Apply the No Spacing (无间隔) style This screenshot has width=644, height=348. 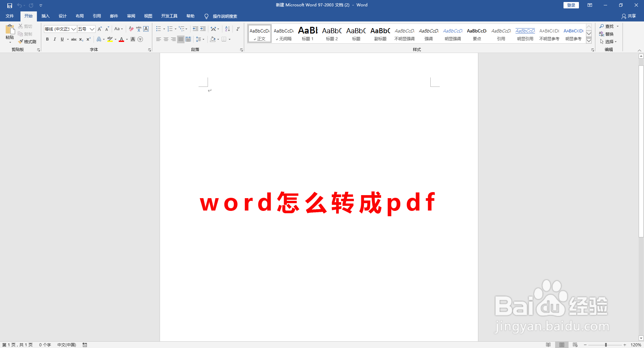283,34
